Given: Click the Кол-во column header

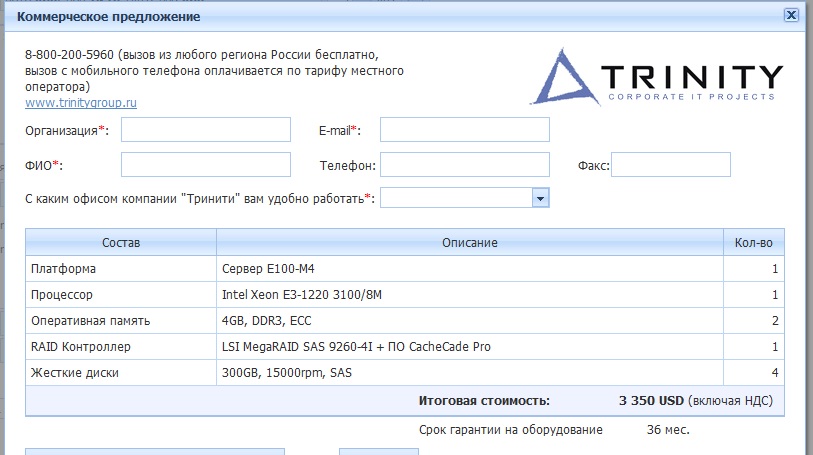Looking at the screenshot, I should coord(752,243).
